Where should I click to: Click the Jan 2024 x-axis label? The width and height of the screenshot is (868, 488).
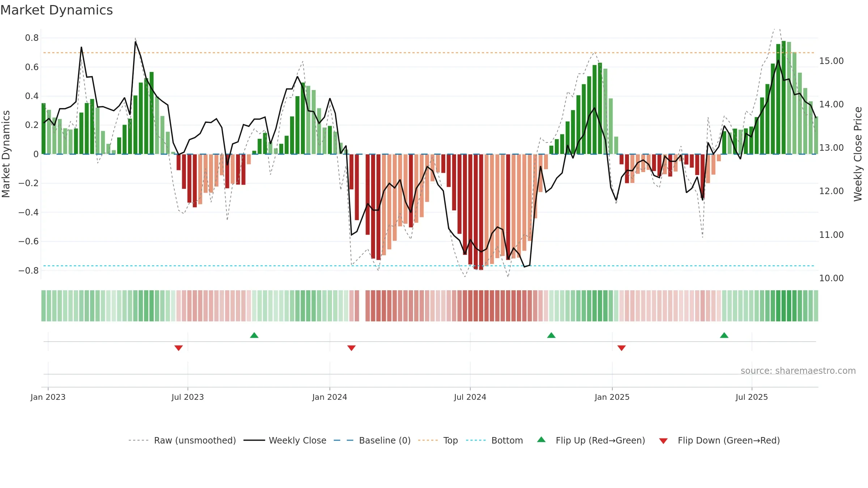(x=330, y=397)
